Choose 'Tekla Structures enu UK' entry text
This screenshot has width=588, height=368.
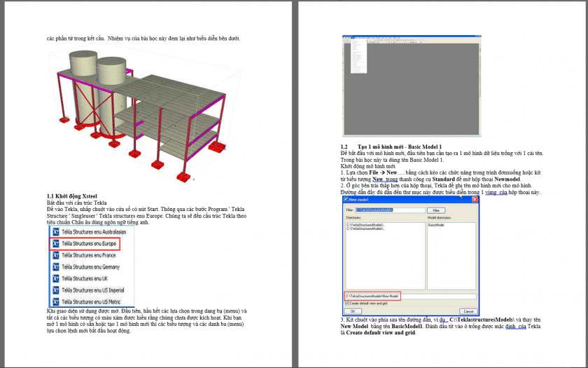[85, 278]
